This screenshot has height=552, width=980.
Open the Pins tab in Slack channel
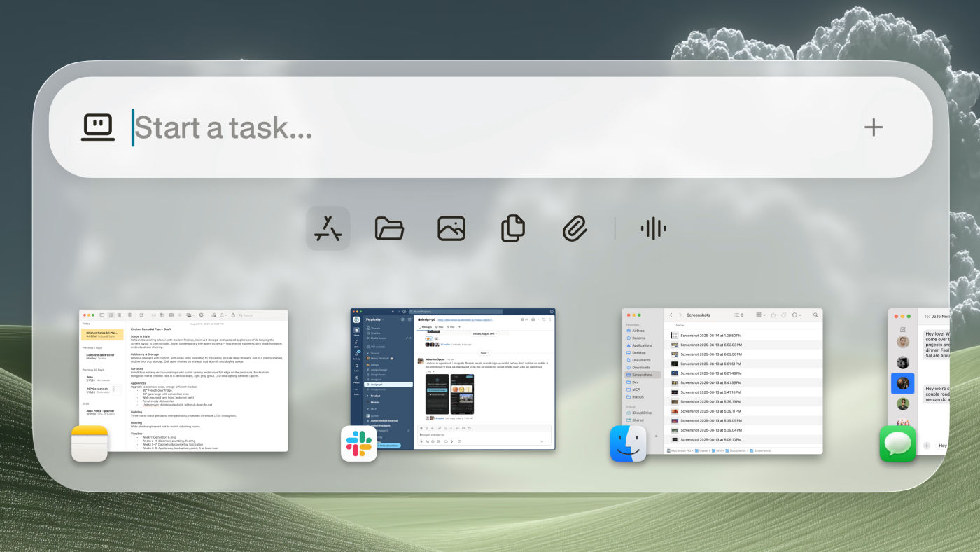click(x=451, y=327)
